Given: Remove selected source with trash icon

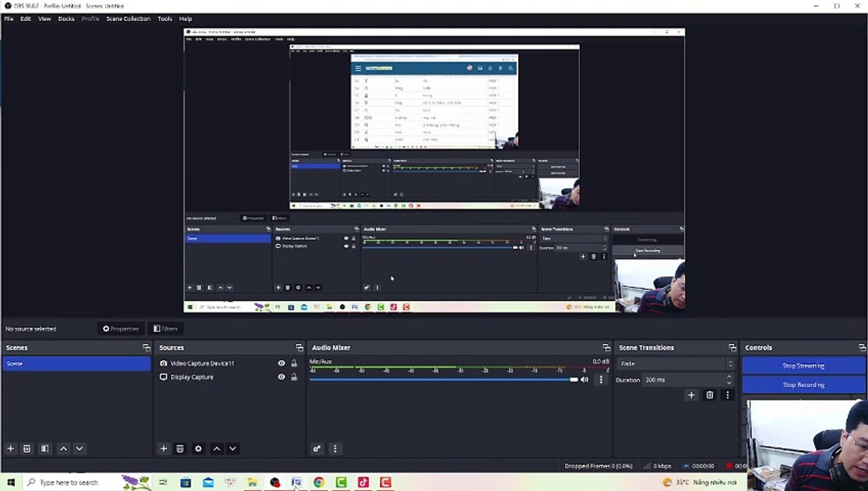Looking at the screenshot, I should pos(180,448).
